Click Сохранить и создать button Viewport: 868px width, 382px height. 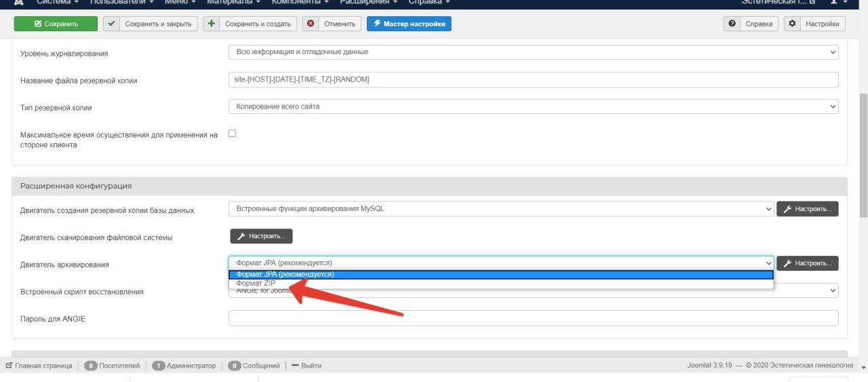pyautogui.click(x=250, y=24)
